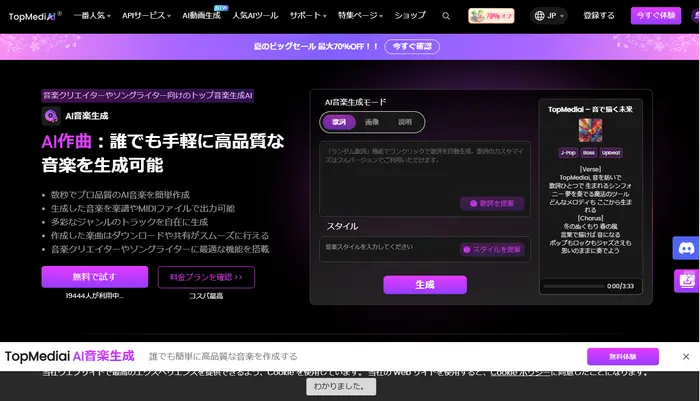
Task: Click the AI音楽生成 disc icon
Action: [x=51, y=116]
